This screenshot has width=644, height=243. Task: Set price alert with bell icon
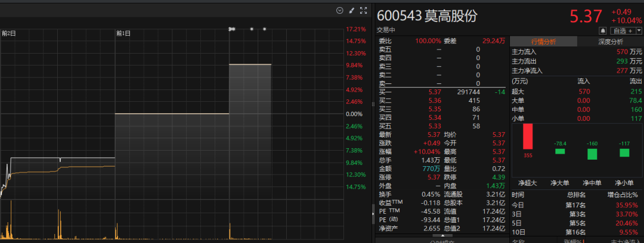(x=603, y=31)
